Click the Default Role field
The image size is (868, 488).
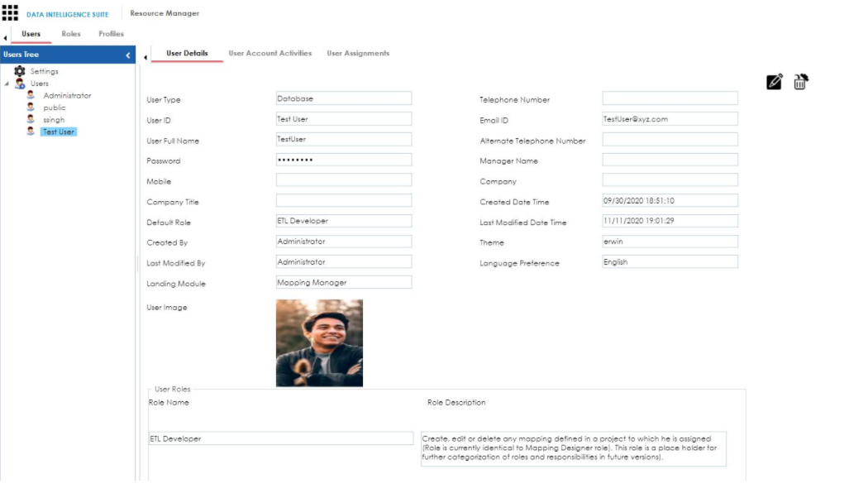pos(344,221)
